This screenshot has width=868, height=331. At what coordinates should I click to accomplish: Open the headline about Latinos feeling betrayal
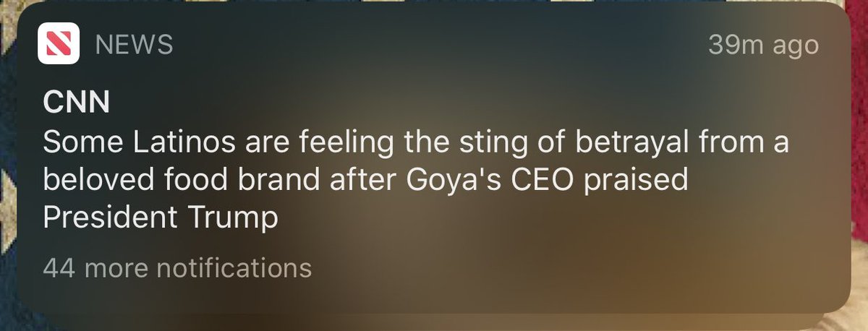click(415, 179)
